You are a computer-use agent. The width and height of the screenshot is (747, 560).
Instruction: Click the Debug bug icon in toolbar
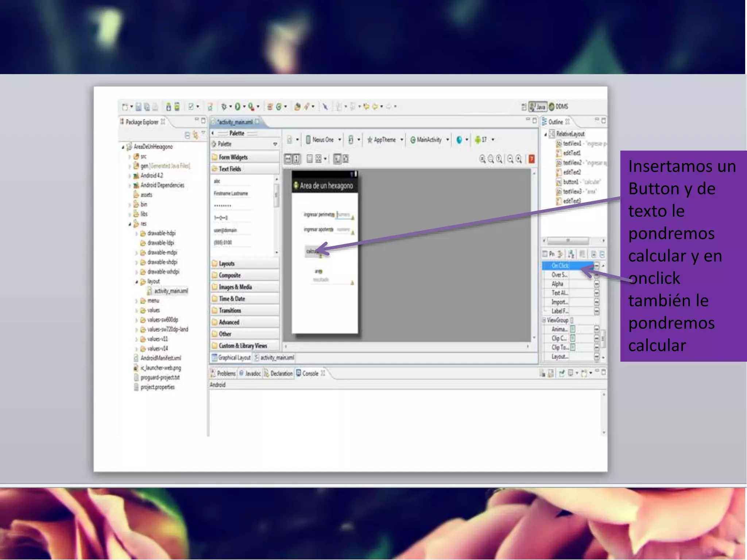point(224,106)
